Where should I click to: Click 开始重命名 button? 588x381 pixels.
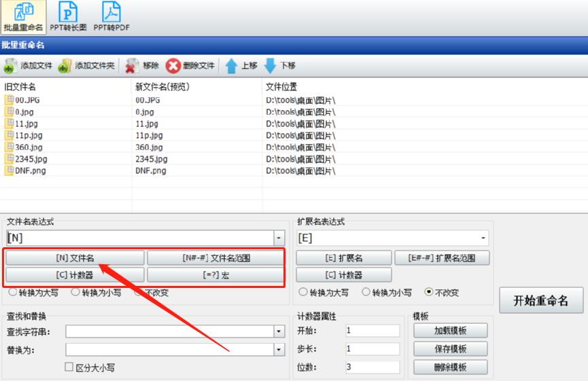click(540, 300)
